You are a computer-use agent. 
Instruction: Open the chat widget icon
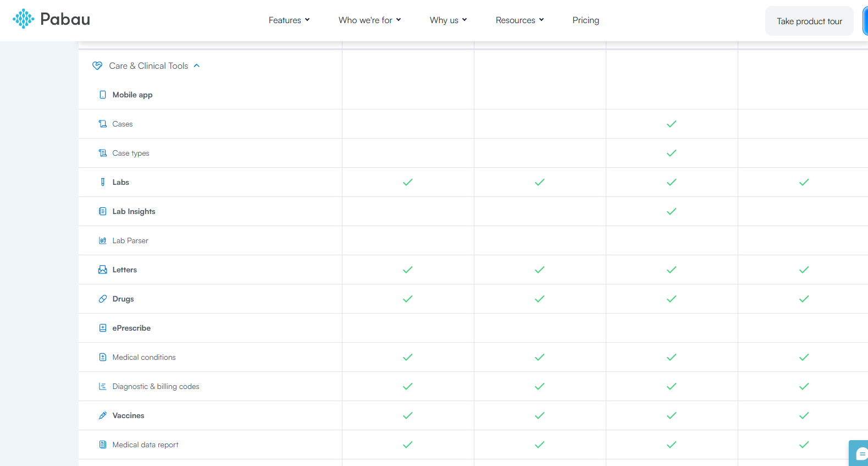click(860, 454)
